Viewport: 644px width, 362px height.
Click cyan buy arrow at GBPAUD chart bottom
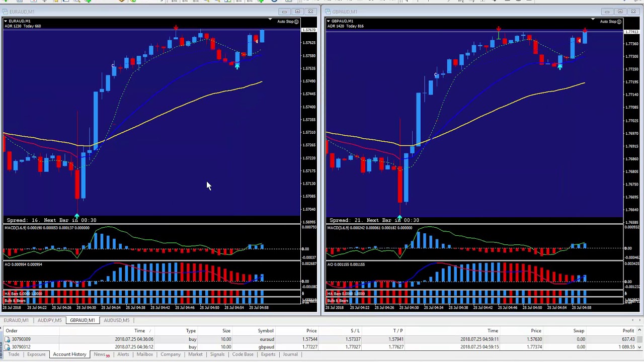[x=399, y=217]
